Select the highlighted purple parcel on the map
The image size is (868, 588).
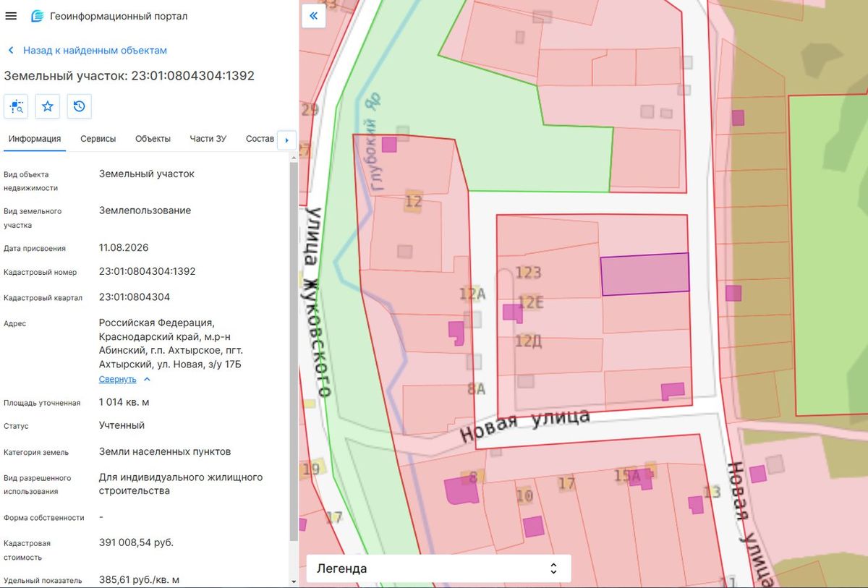point(644,274)
